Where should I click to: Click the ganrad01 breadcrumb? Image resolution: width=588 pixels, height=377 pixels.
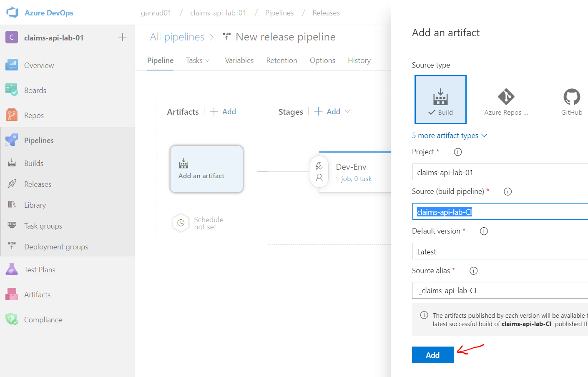click(156, 13)
